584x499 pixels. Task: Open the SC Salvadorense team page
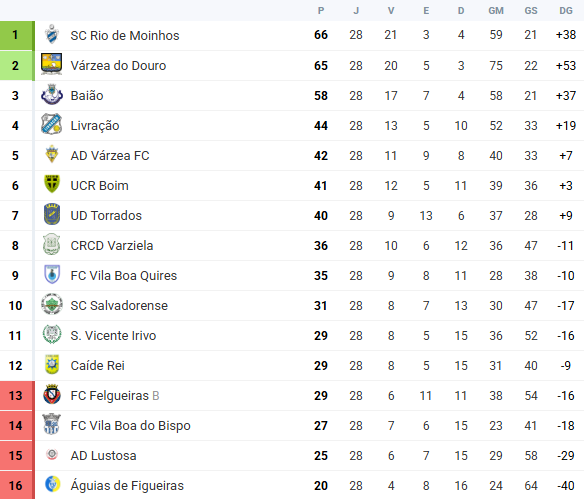coord(119,306)
